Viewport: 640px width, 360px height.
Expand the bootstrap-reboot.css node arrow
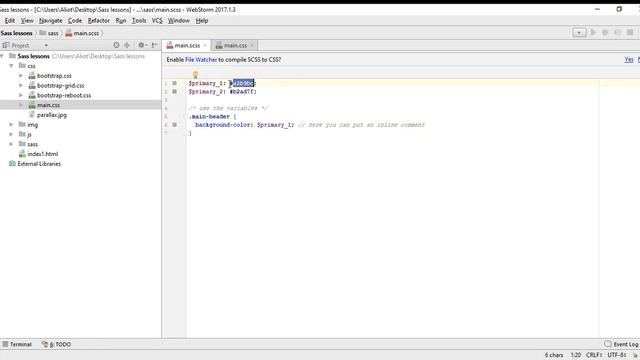21,95
